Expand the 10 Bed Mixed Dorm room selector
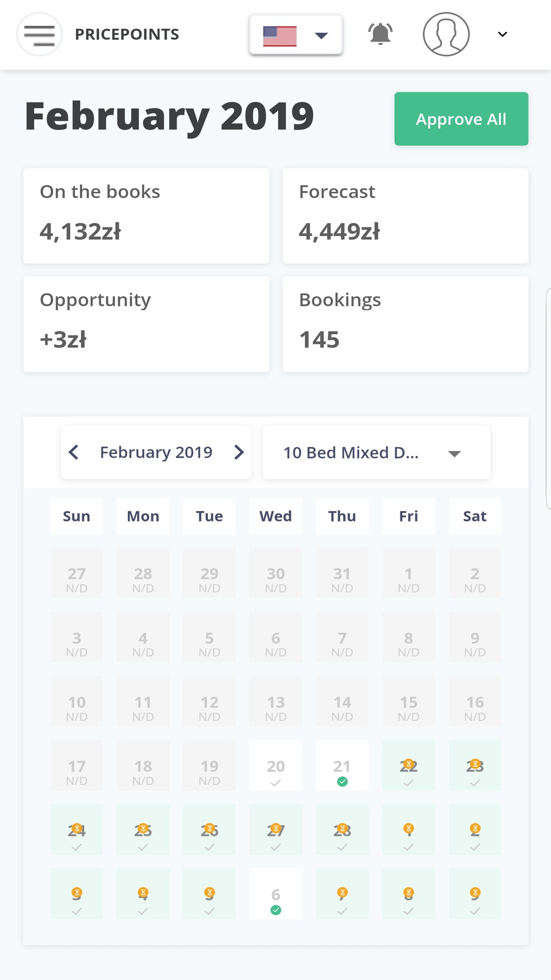This screenshot has height=980, width=551. [x=376, y=453]
